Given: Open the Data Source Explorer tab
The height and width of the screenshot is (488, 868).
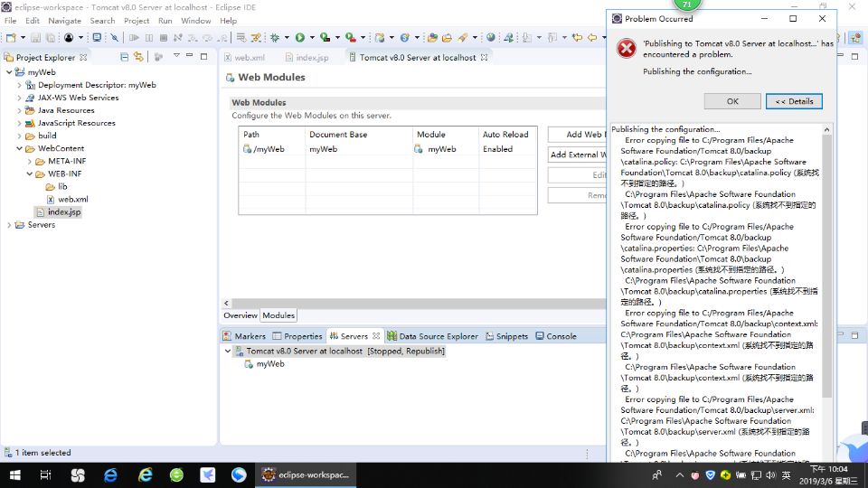Looking at the screenshot, I should click(432, 336).
